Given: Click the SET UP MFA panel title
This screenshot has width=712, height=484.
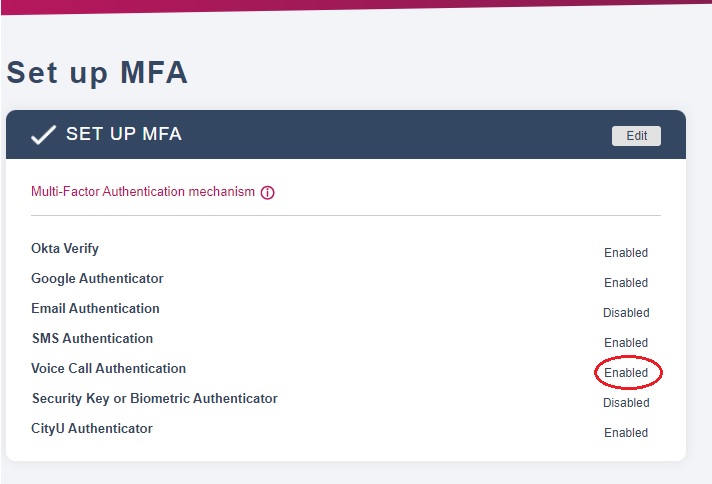Looking at the screenshot, I should pyautogui.click(x=123, y=134).
